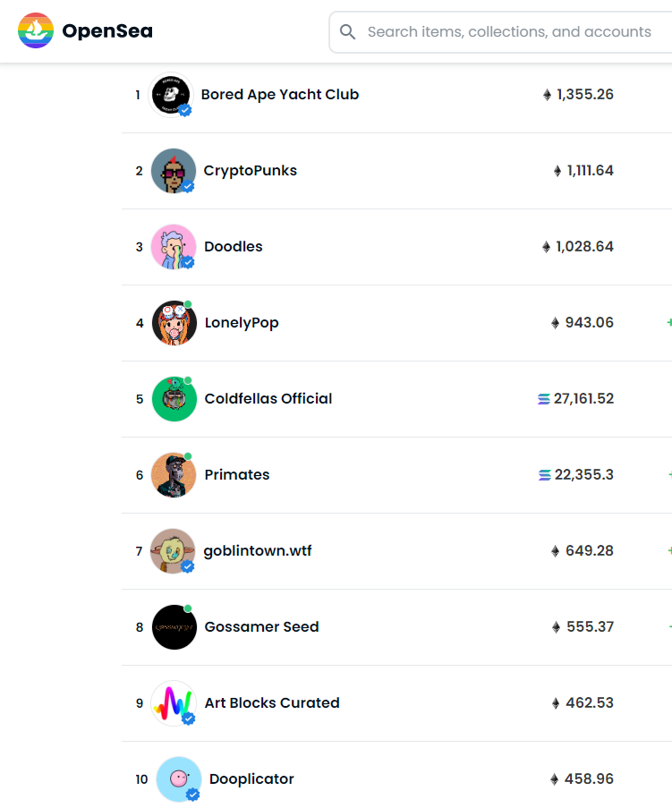This screenshot has width=672, height=808.
Task: Open the Gossamer Seed black avatar
Action: point(174,627)
